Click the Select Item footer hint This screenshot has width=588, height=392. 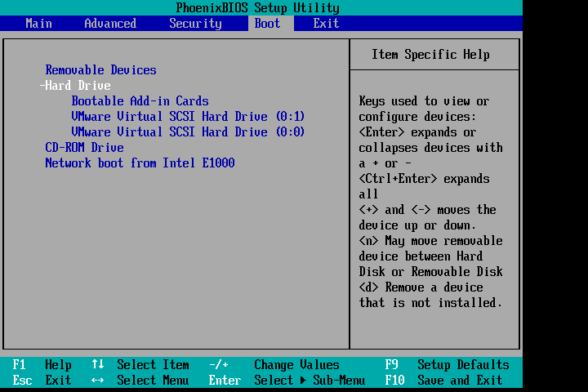153,364
